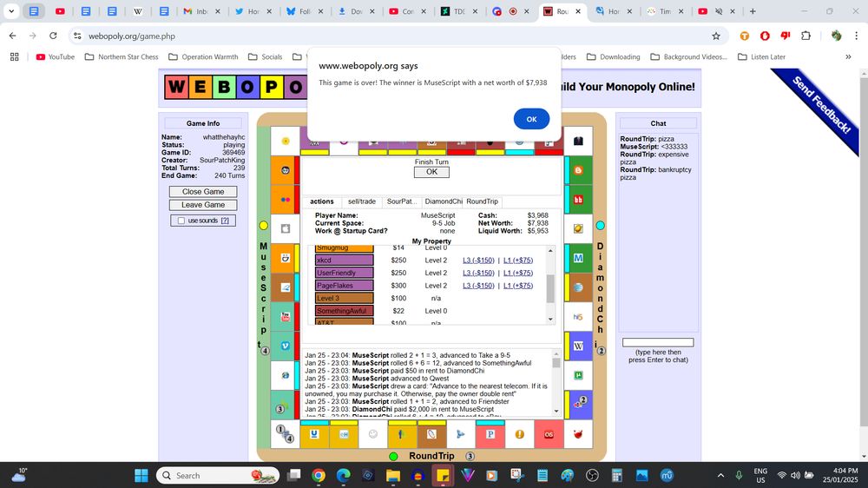The image size is (868, 488).
Task: Go back to previous page
Action: click(13, 36)
